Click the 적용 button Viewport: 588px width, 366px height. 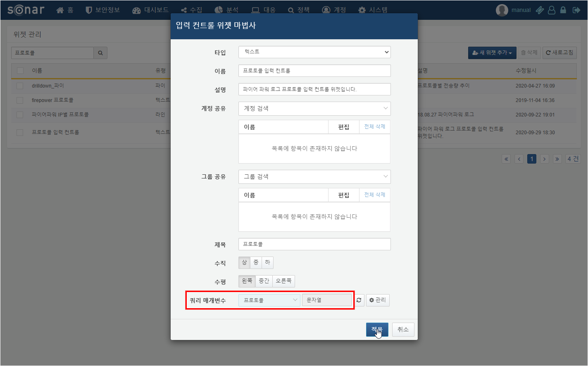[377, 330]
